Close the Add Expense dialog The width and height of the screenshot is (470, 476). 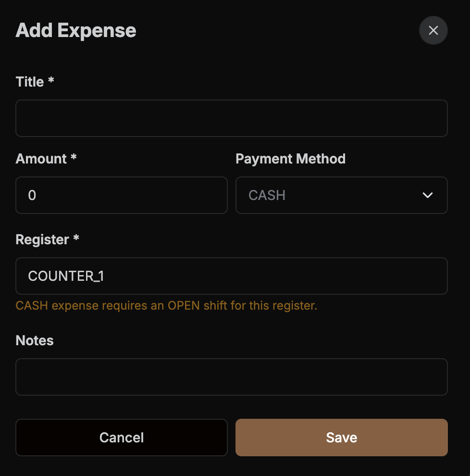(x=433, y=30)
